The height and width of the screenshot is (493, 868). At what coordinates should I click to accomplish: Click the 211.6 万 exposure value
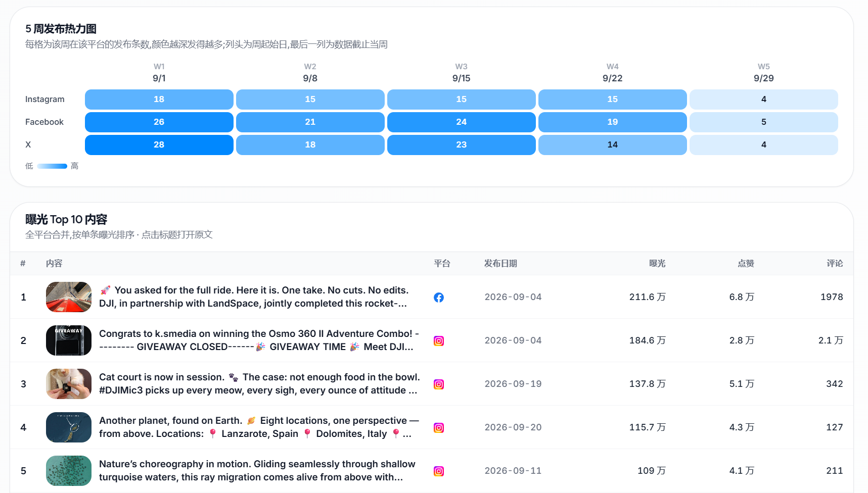(648, 297)
